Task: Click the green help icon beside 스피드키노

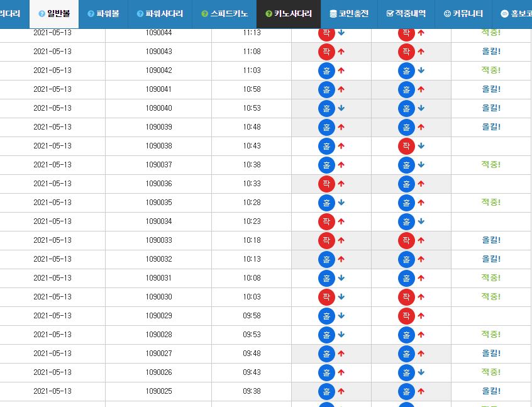Action: click(204, 14)
